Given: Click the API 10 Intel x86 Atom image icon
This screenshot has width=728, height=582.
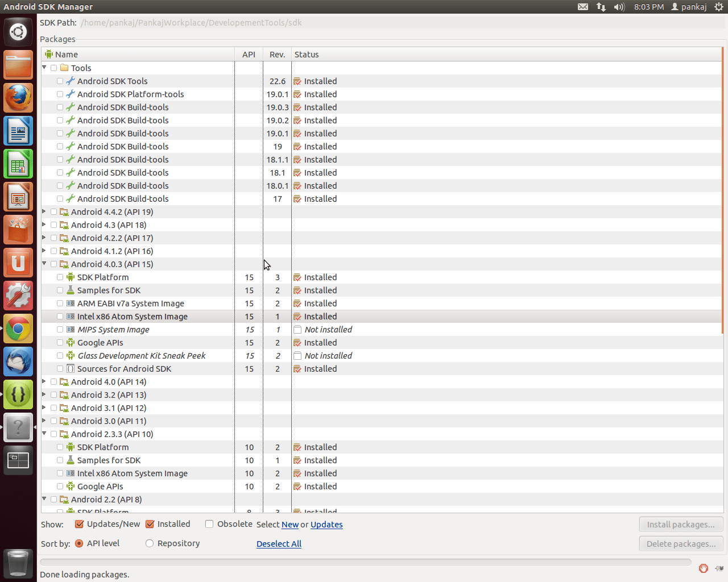Looking at the screenshot, I should pyautogui.click(x=71, y=473).
